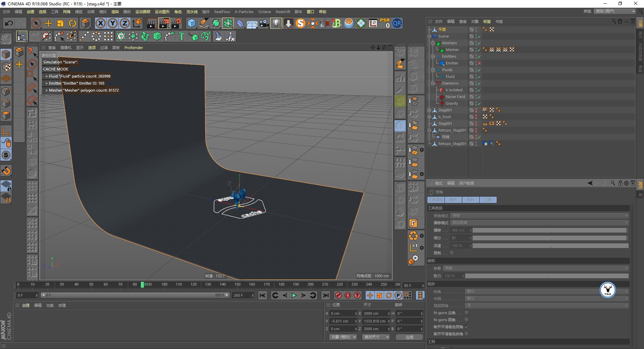The height and width of the screenshot is (349, 644).
Task: Switch to the 拓扑 tab
Action: [x=470, y=200]
